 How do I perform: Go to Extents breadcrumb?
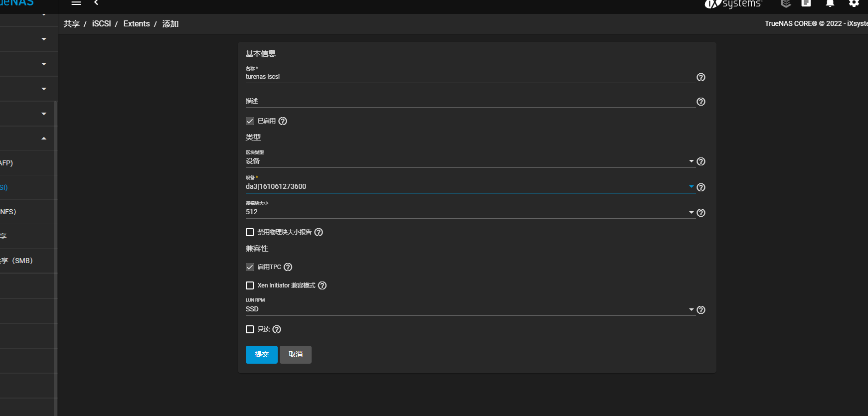point(137,24)
